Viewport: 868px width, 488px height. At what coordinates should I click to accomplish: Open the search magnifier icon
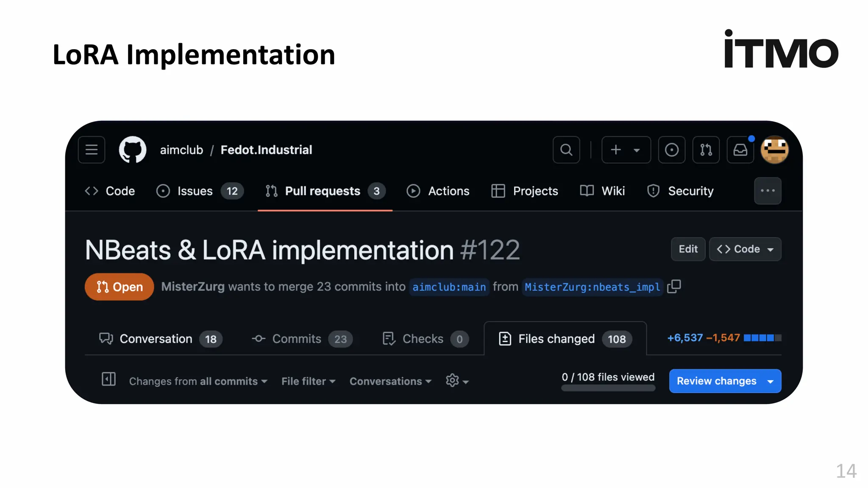pyautogui.click(x=566, y=150)
